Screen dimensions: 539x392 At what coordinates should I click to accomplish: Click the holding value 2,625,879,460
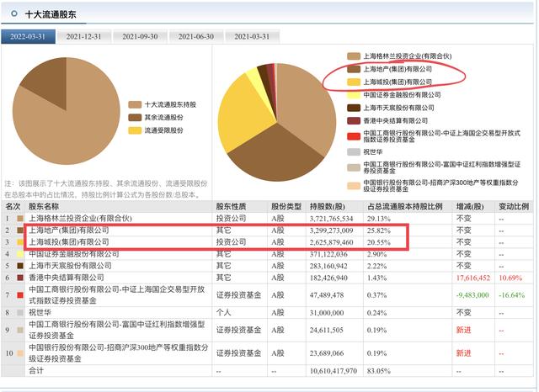[331, 242]
